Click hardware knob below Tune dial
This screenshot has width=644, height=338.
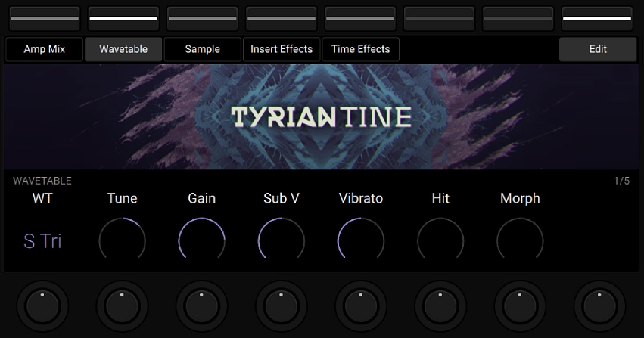click(x=122, y=306)
